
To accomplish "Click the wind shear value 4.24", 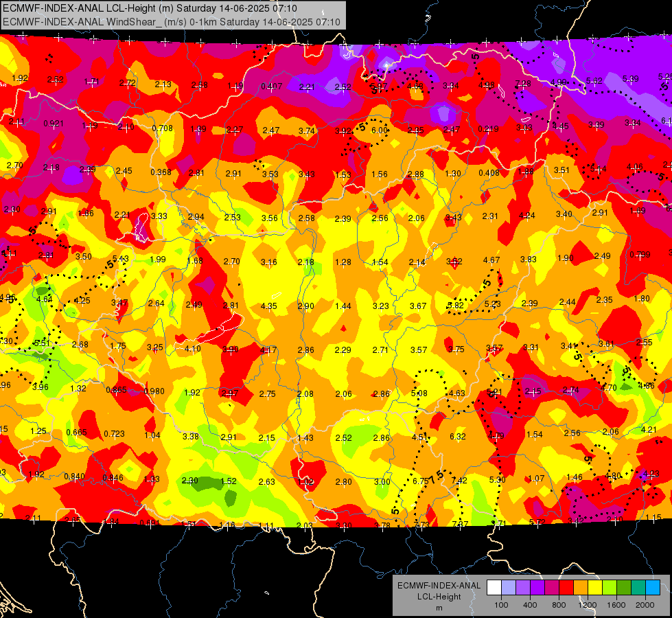I will [x=526, y=216].
